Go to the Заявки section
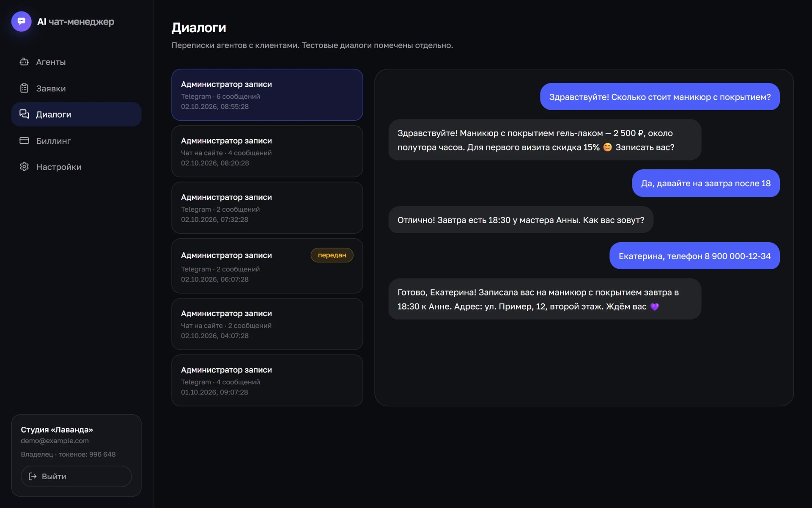Screen dimensions: 812x508 coord(76,88)
